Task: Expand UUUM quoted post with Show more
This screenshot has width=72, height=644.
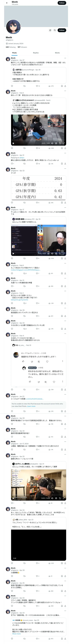Action: (16, 634)
